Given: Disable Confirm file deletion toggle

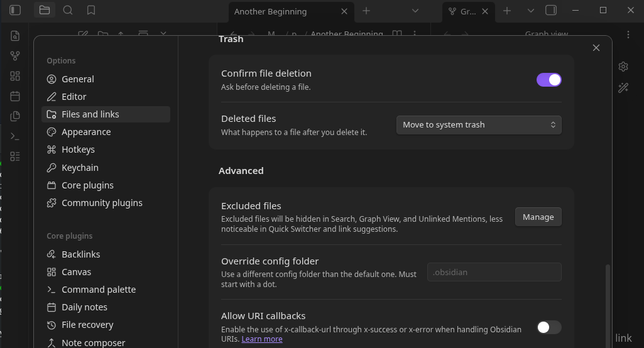Looking at the screenshot, I should click(548, 80).
